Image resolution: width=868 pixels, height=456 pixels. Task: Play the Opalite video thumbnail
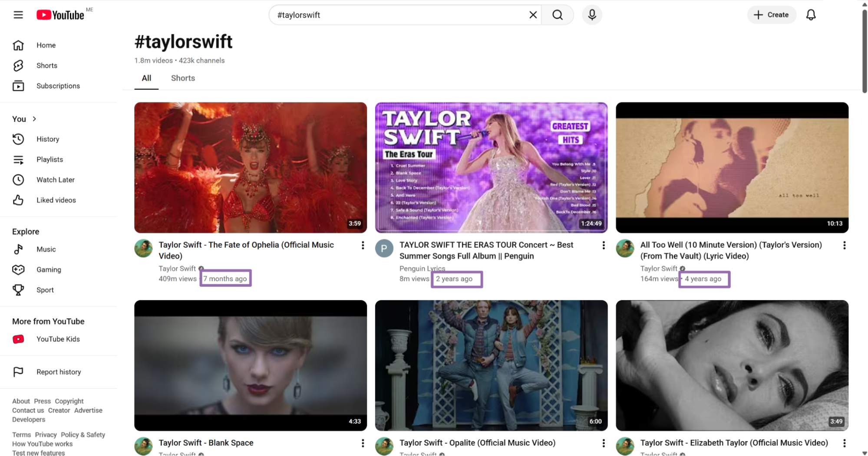coord(491,365)
